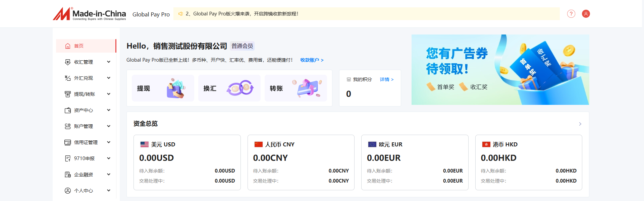Open the help question mark icon
Screen dimensions: 644x201
click(571, 14)
